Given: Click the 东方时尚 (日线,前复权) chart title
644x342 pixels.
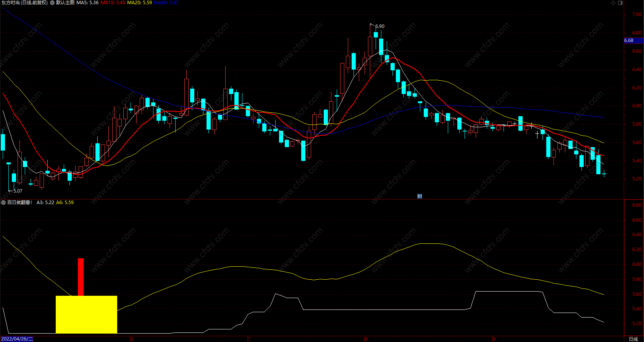Looking at the screenshot, I should click(x=24, y=3).
